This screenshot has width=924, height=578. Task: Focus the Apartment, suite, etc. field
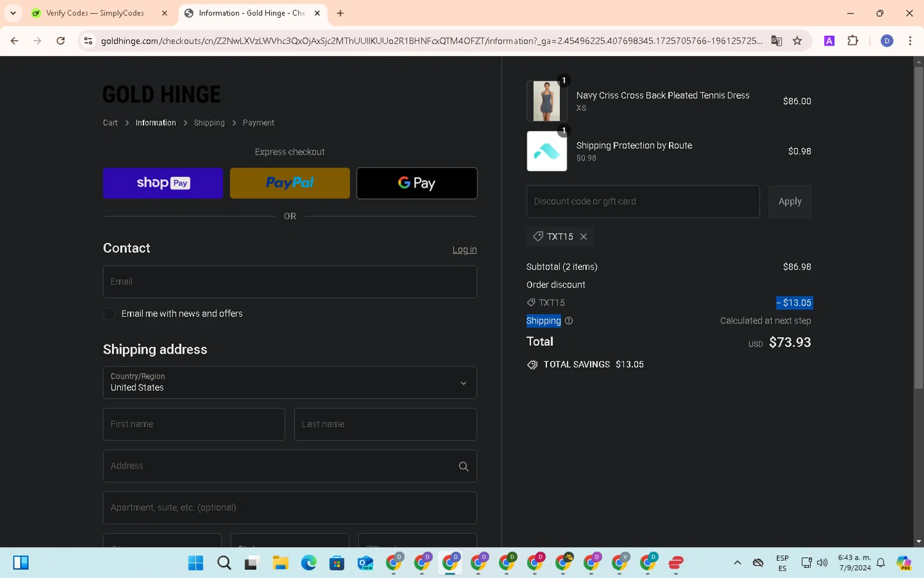tap(290, 508)
